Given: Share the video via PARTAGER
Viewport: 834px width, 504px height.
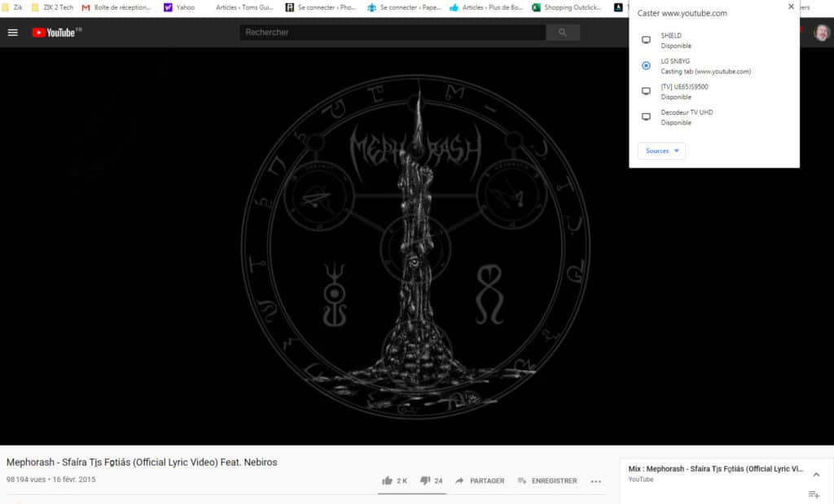Looking at the screenshot, I should click(480, 480).
